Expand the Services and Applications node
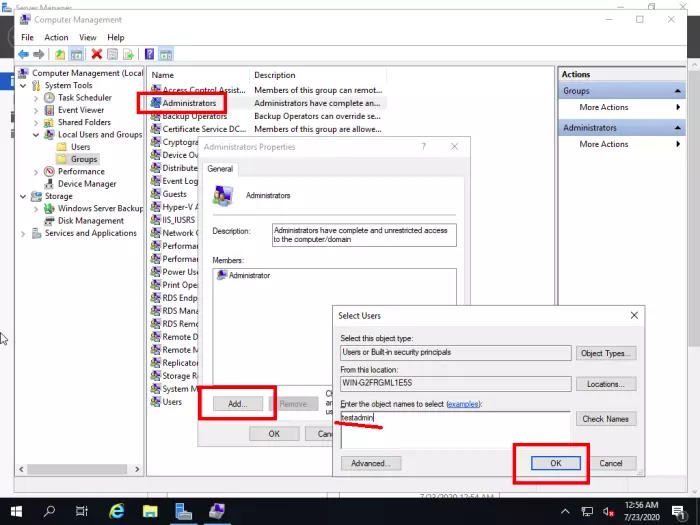Screen dimensions: 700x525 coord(23,233)
